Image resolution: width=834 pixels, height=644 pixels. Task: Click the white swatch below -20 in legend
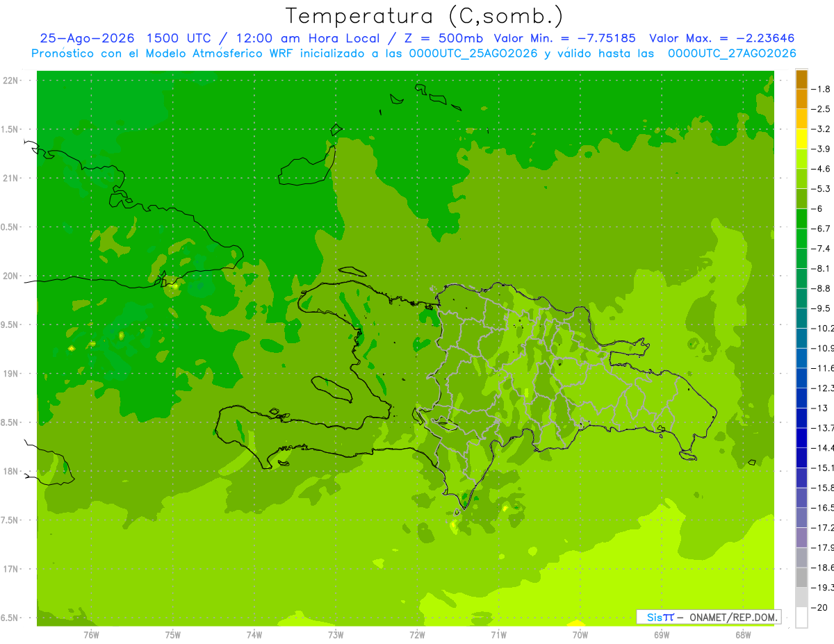click(x=801, y=618)
